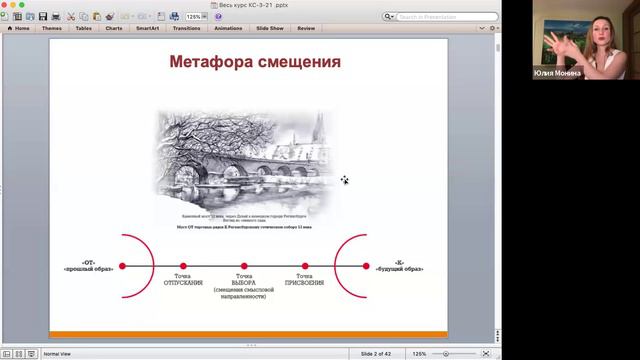640x360 pixels.
Task: Switch to Normal view button
Action: (x=6, y=354)
